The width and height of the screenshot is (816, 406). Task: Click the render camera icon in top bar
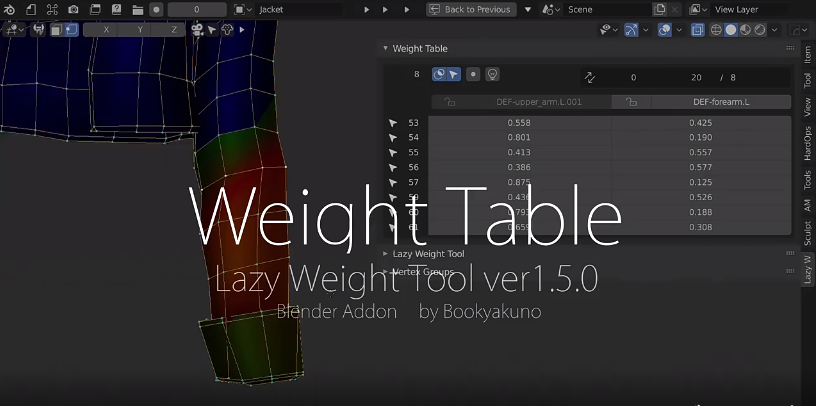click(73, 9)
